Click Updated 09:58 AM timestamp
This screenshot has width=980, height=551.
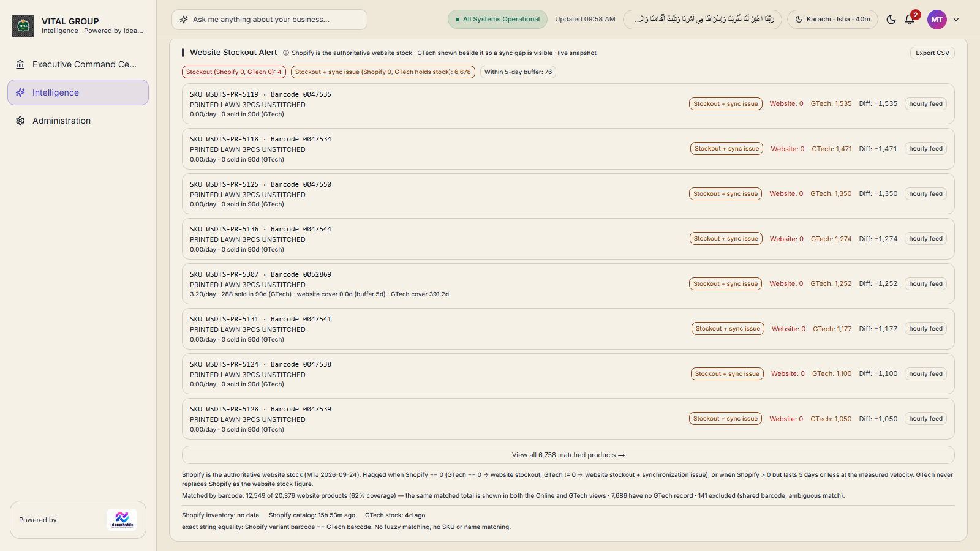coord(585,20)
